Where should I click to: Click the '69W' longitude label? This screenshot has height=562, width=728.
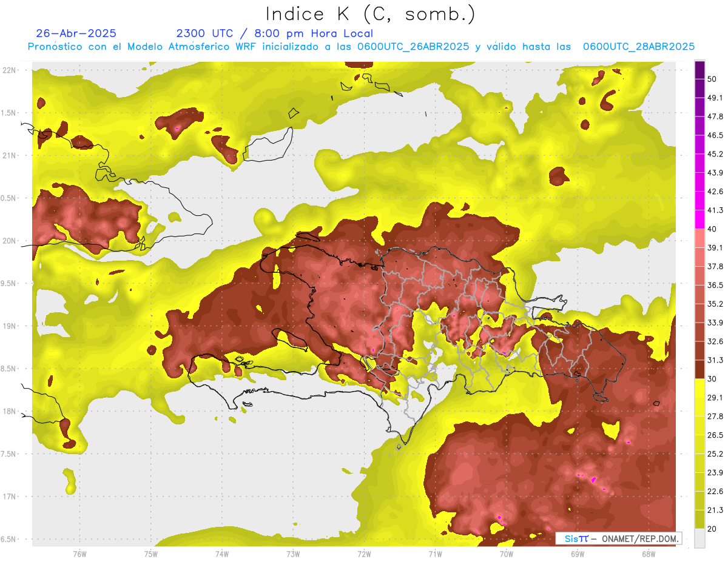[x=577, y=554]
